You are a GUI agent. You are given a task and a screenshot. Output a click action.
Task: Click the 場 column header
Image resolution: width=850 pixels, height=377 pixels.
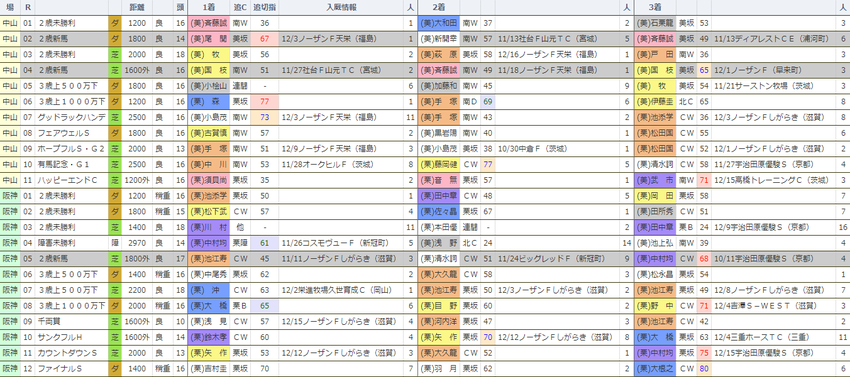pos(10,8)
